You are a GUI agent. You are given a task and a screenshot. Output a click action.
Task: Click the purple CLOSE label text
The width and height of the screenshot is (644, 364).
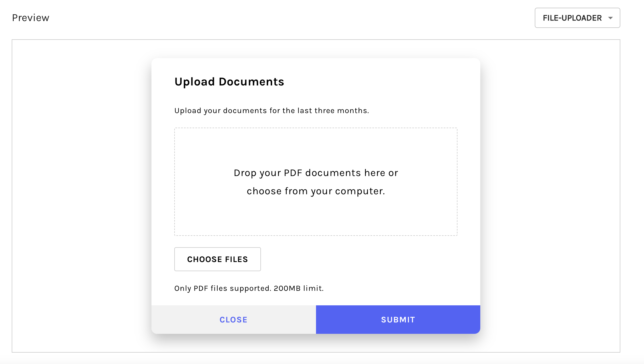234,320
